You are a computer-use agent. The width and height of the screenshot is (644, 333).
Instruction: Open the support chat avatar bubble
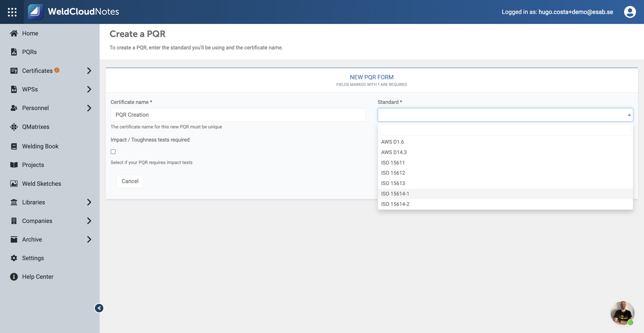tap(622, 313)
